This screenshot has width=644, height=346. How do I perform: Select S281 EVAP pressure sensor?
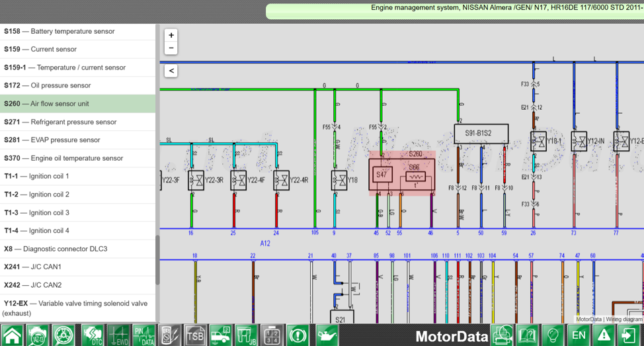(77, 140)
